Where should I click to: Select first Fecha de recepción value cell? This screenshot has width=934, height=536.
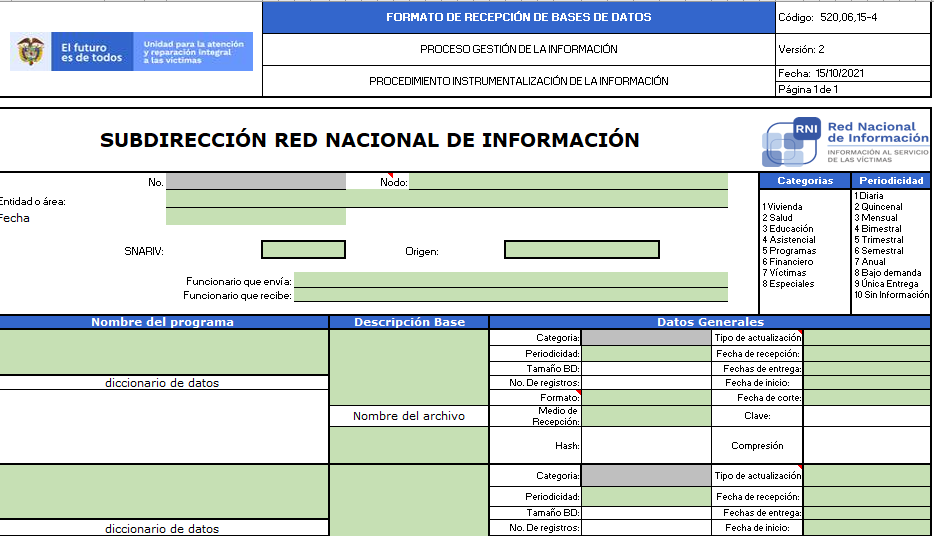[x=867, y=354]
